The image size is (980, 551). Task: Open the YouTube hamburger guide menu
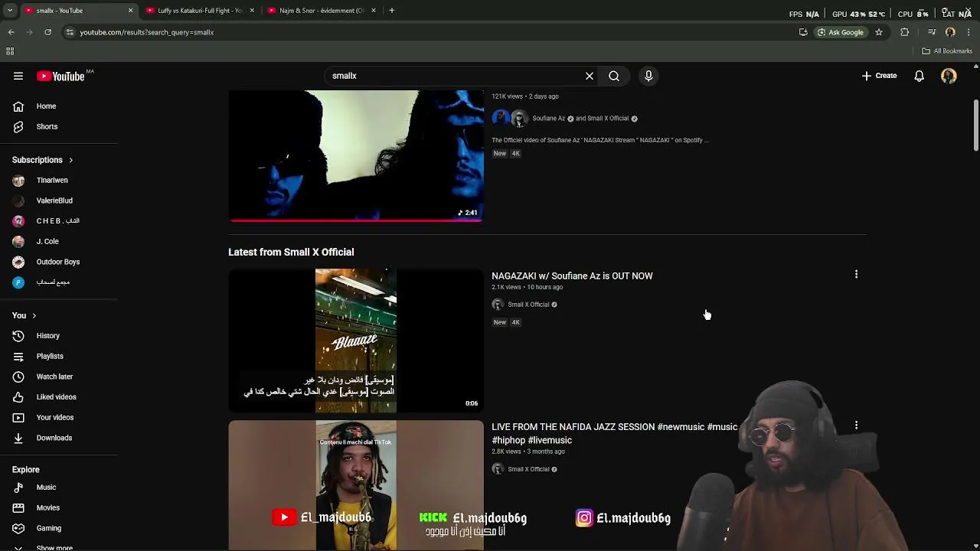18,76
